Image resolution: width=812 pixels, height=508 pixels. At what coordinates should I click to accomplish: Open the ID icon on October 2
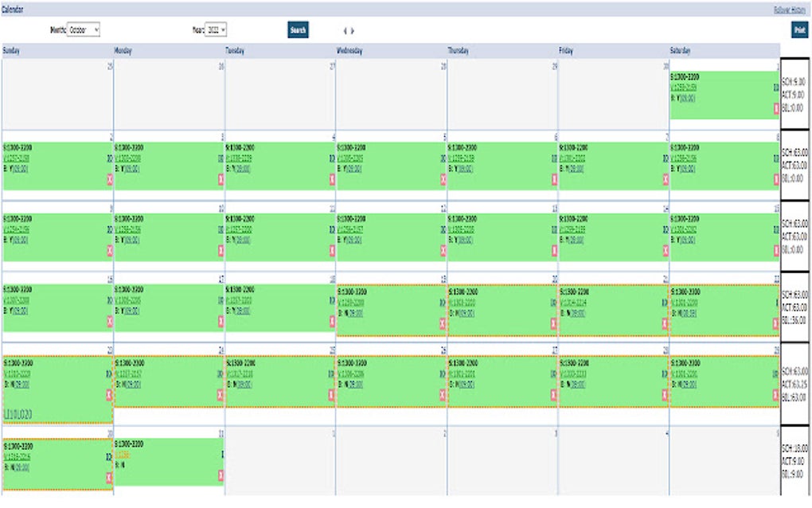pyautogui.click(x=109, y=158)
